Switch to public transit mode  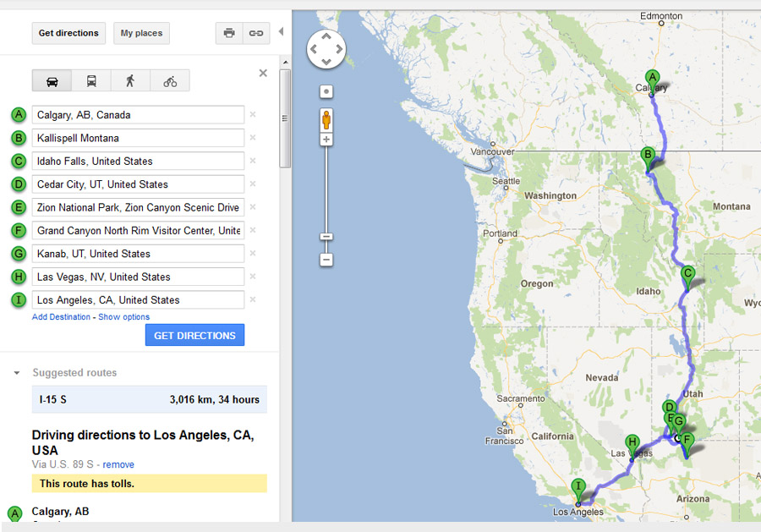(x=91, y=81)
